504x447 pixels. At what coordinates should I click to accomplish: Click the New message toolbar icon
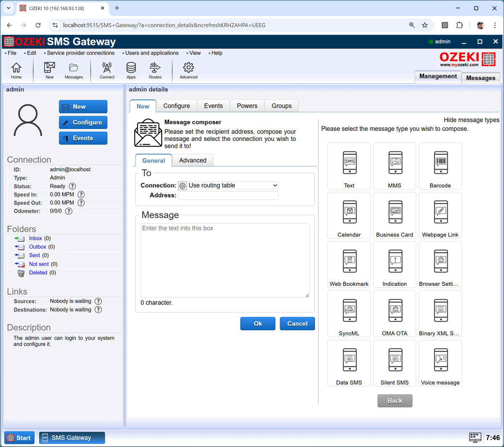(50, 71)
